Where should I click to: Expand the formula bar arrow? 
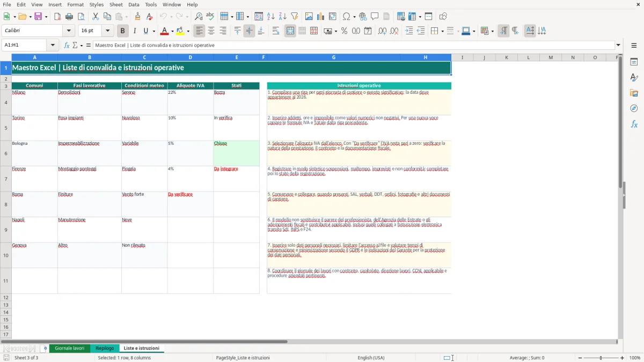point(618,45)
